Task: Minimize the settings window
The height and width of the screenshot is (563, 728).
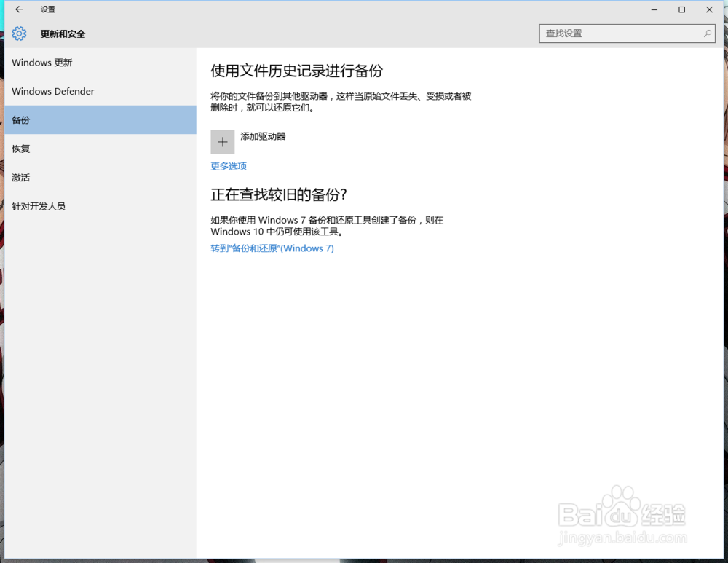Action: [x=654, y=9]
